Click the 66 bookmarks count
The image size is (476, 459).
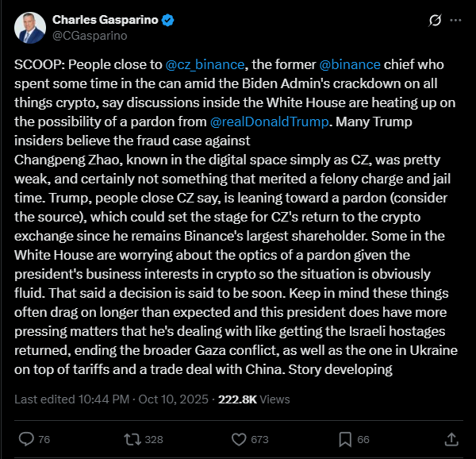pos(363,438)
